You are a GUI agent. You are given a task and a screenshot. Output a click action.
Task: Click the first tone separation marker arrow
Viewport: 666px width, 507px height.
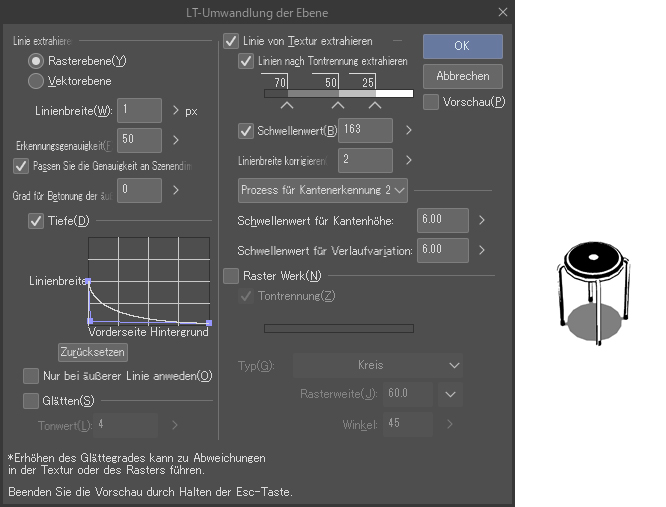[x=287, y=104]
